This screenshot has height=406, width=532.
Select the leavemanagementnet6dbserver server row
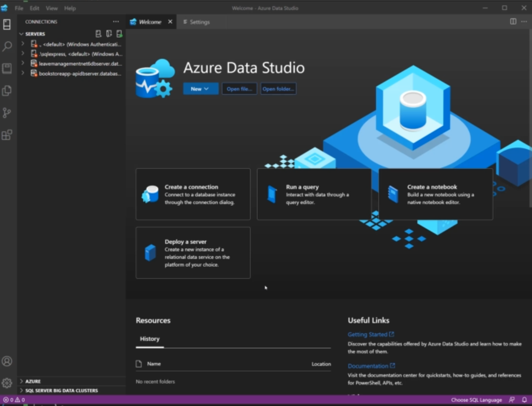72,64
